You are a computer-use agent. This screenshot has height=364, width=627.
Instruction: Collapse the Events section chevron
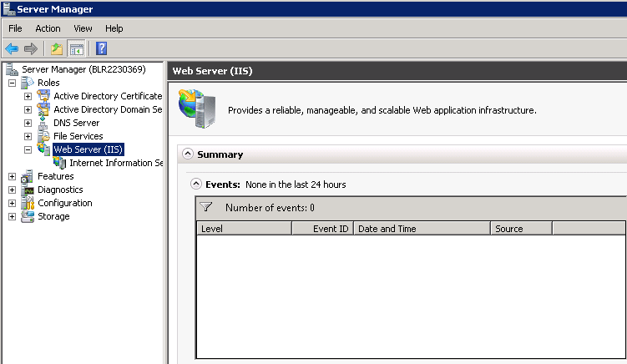pyautogui.click(x=196, y=184)
